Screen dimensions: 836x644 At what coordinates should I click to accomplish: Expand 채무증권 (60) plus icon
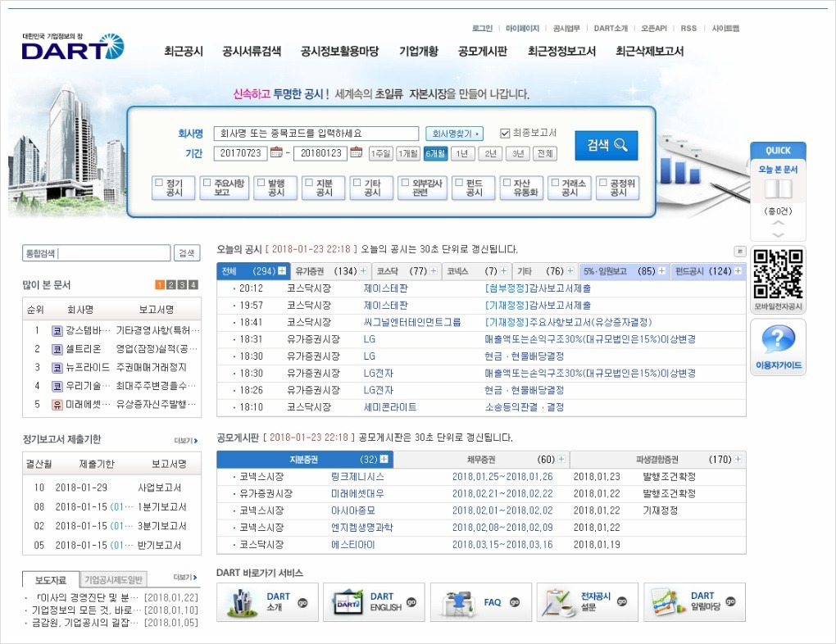coord(561,459)
